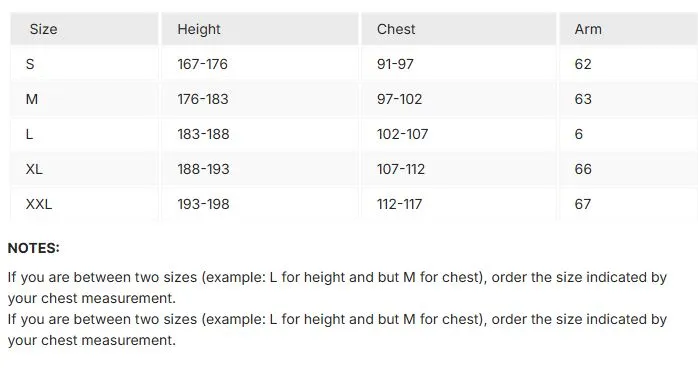
Task: Click height value 167-176
Action: coord(203,64)
